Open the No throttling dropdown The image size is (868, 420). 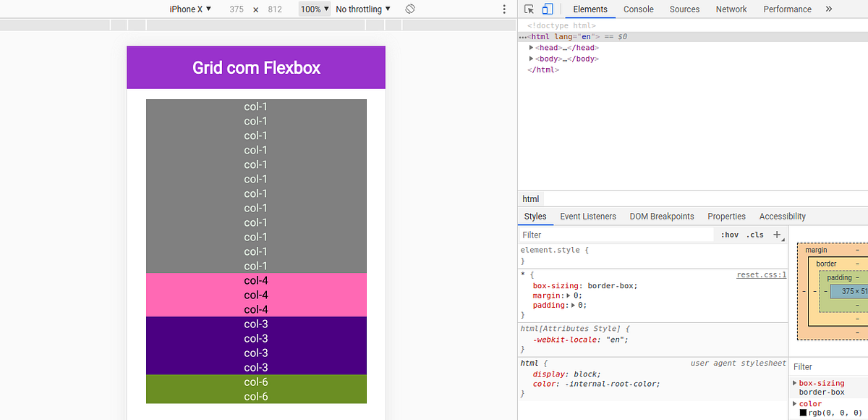click(362, 9)
